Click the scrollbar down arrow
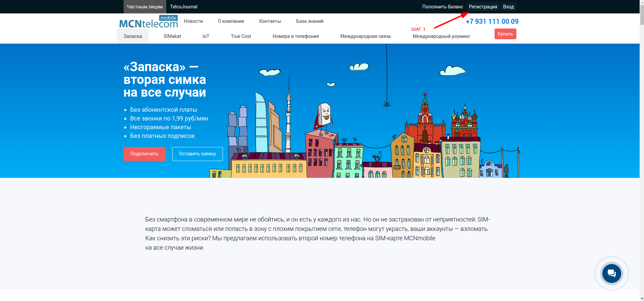The width and height of the screenshot is (644, 301). pyautogui.click(x=642, y=299)
